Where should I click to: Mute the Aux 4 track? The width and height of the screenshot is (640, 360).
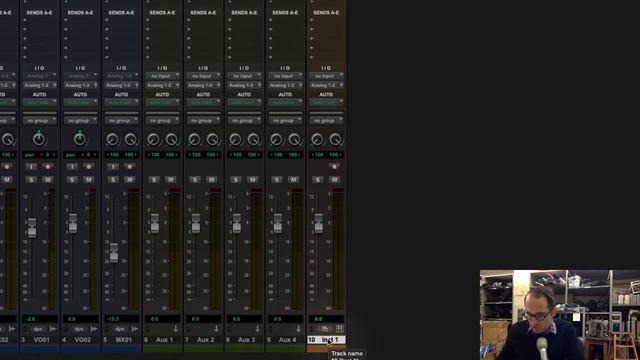[x=293, y=180]
